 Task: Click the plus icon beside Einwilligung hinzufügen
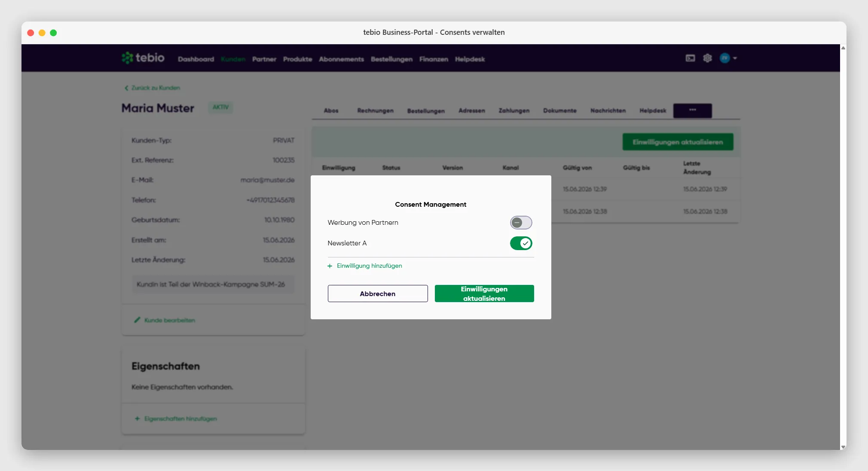coord(330,266)
